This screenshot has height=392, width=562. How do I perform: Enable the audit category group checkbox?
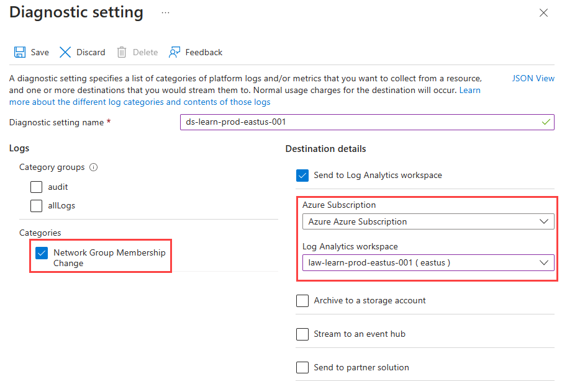[36, 187]
